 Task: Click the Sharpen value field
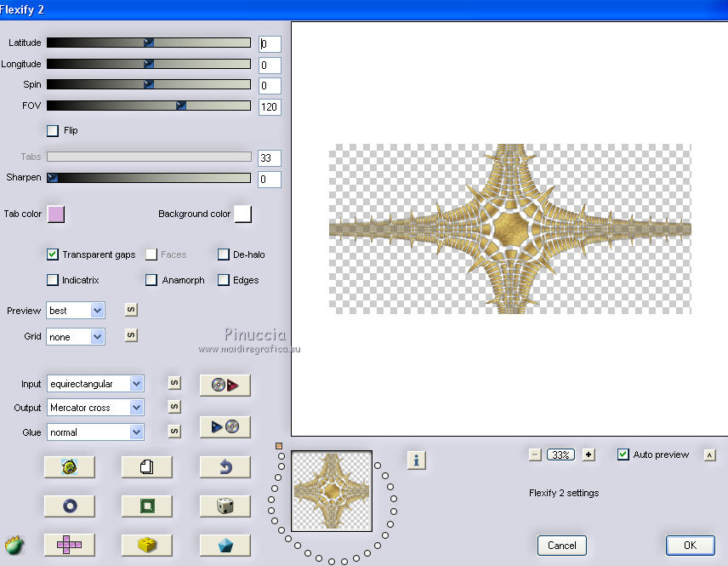click(x=270, y=180)
